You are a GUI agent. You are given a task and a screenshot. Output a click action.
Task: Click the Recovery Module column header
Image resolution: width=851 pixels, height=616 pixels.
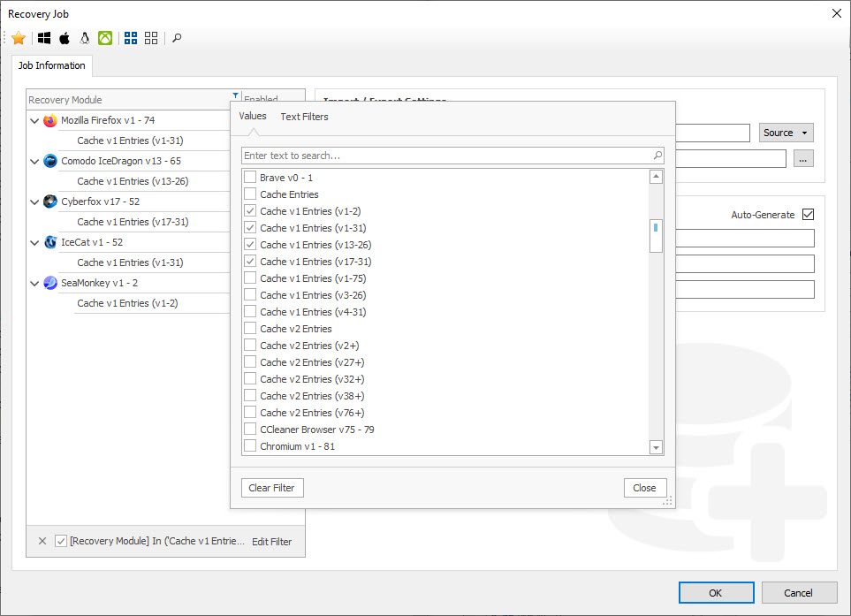coord(133,100)
